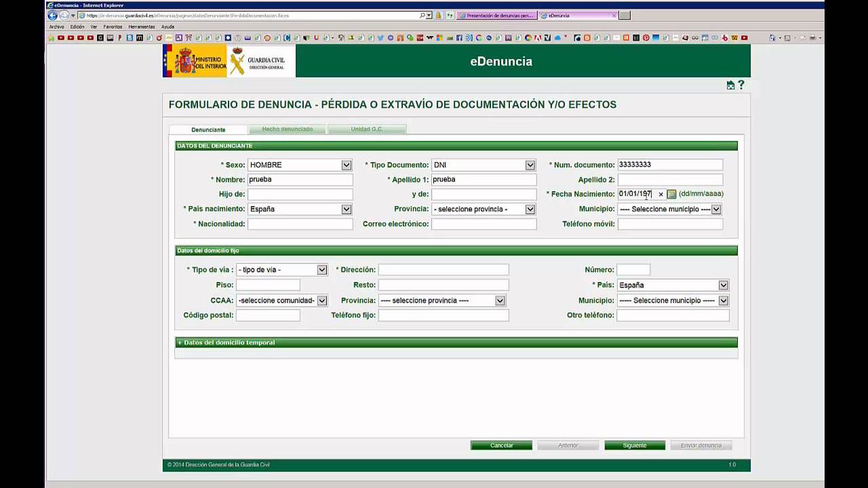Click the IE Print icon in command bar
Image resolution: width=868 pixels, height=488 pixels.
812,38
